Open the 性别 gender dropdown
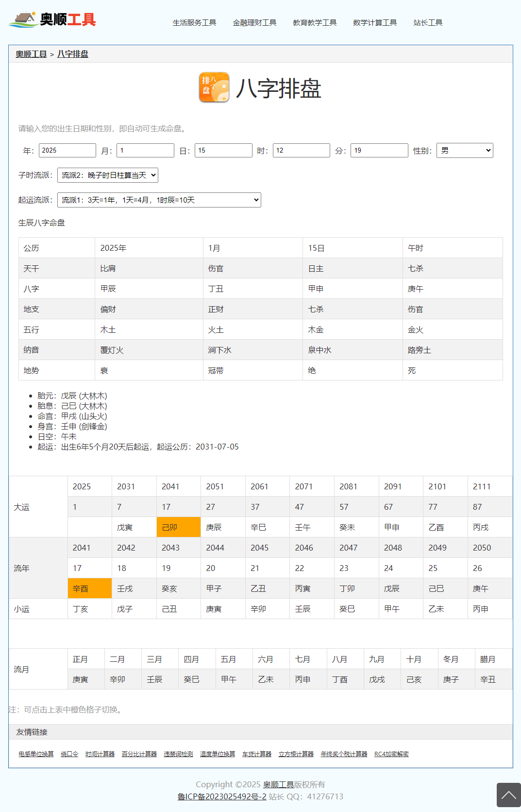521x812 pixels. tap(465, 151)
